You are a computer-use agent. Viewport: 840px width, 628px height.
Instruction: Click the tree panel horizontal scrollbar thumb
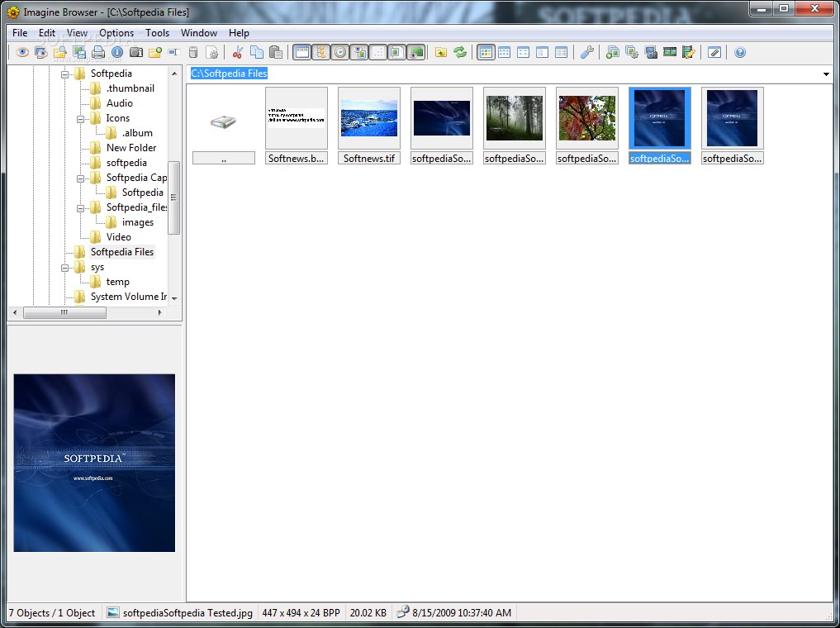pos(64,312)
